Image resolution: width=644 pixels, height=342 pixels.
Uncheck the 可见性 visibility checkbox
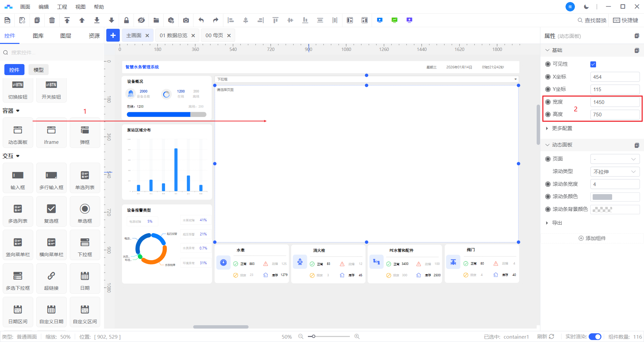point(593,64)
